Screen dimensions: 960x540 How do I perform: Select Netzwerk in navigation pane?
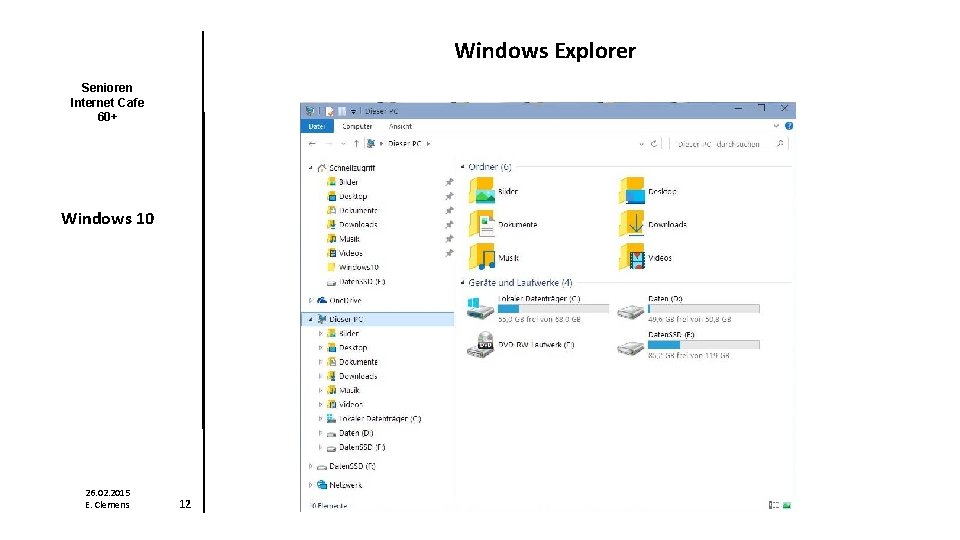coord(345,485)
